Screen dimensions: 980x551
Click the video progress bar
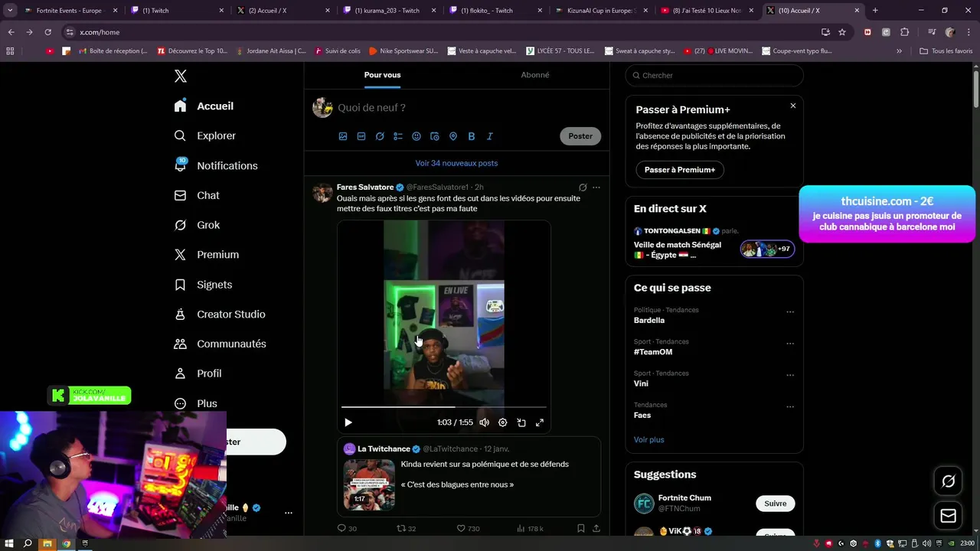coord(444,407)
